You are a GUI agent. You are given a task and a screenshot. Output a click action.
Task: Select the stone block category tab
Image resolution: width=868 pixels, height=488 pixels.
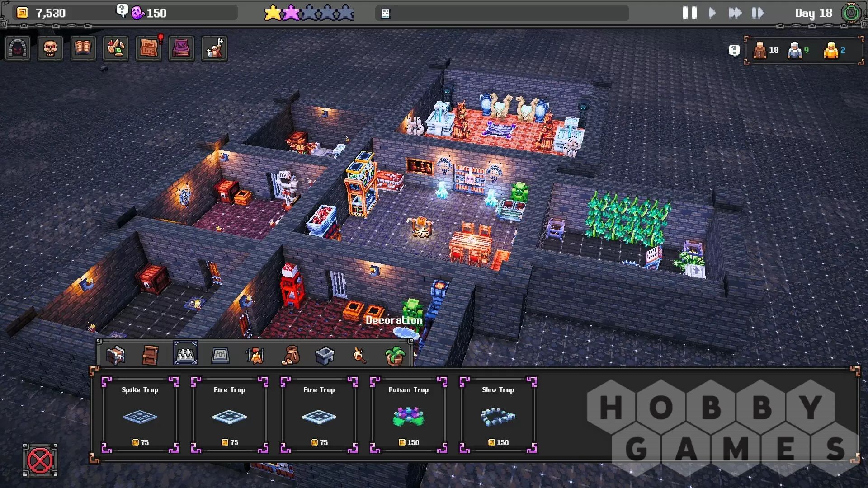coord(325,355)
